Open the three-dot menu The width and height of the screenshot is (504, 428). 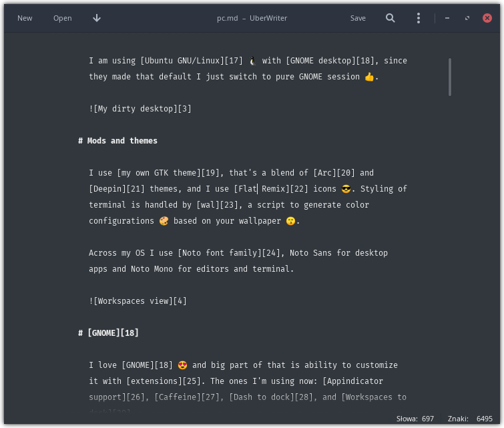[x=418, y=18]
